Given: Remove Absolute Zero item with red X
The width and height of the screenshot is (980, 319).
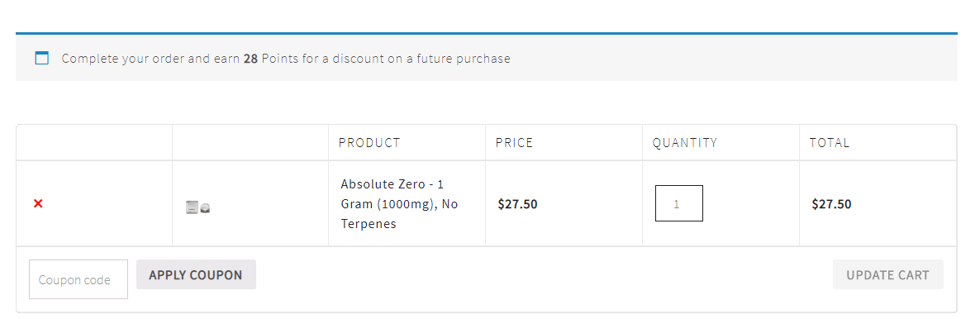Looking at the screenshot, I should click(38, 203).
